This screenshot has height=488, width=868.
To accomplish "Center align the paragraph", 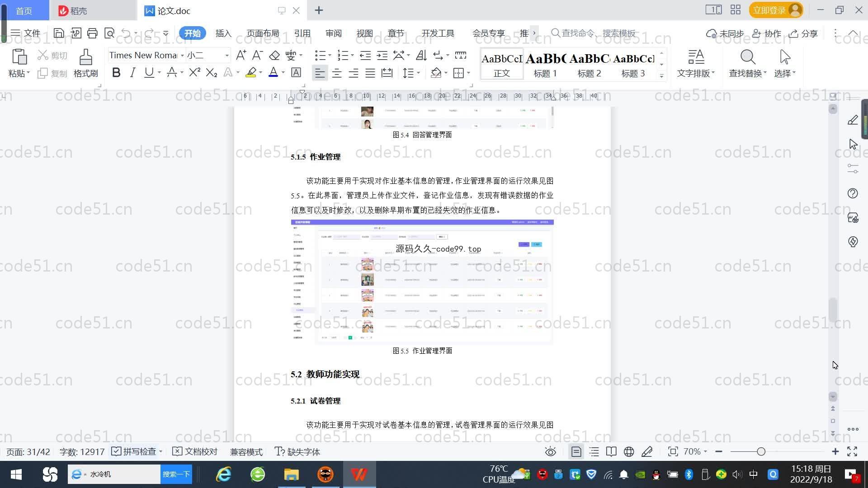I will 336,73.
